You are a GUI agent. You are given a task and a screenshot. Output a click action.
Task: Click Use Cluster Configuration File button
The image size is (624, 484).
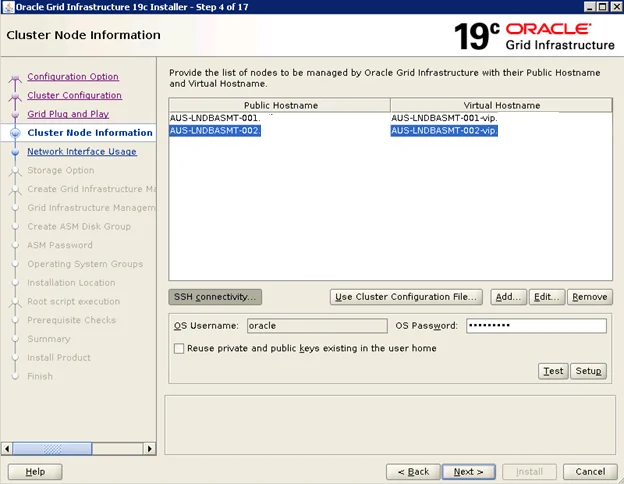tap(406, 297)
